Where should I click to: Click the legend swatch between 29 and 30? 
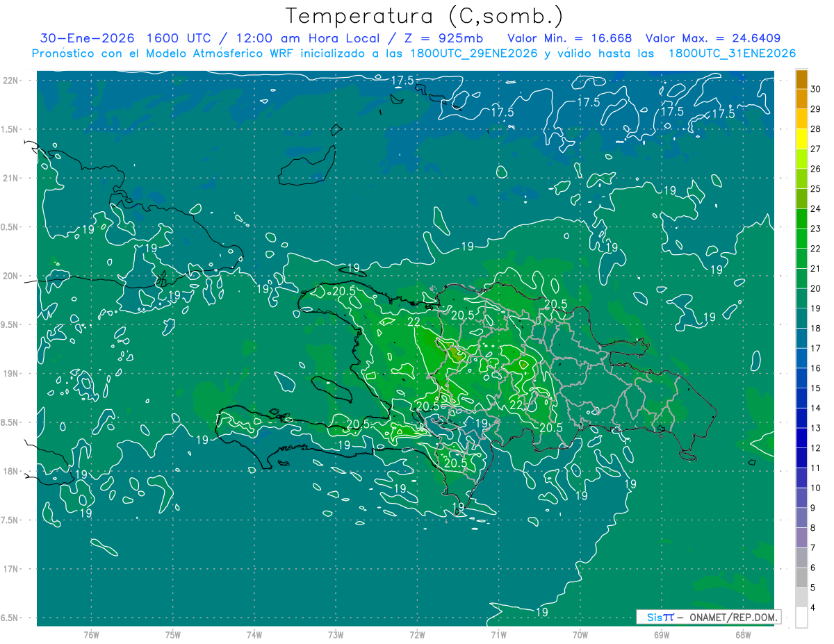point(801,99)
